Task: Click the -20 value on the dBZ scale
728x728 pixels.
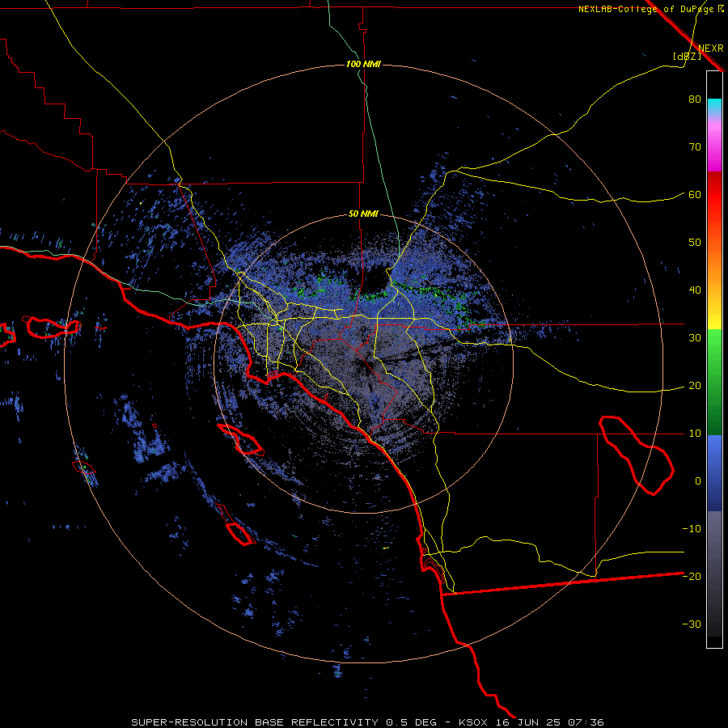Action: (692, 577)
